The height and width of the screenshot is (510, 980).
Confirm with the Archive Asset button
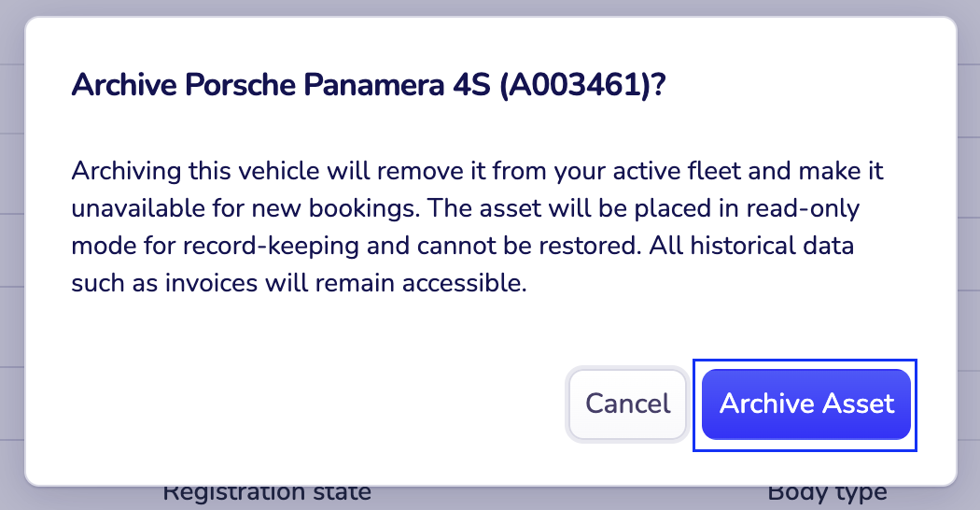point(806,404)
